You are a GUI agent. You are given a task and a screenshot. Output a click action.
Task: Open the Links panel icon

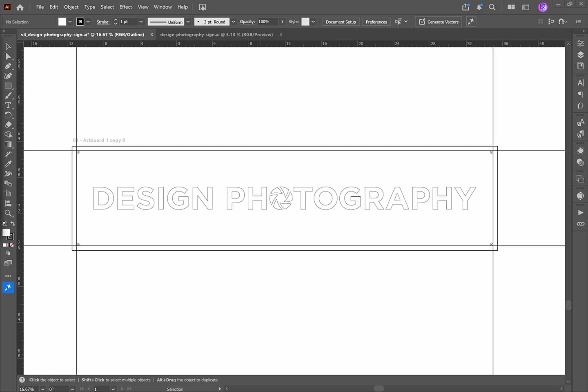(x=580, y=224)
